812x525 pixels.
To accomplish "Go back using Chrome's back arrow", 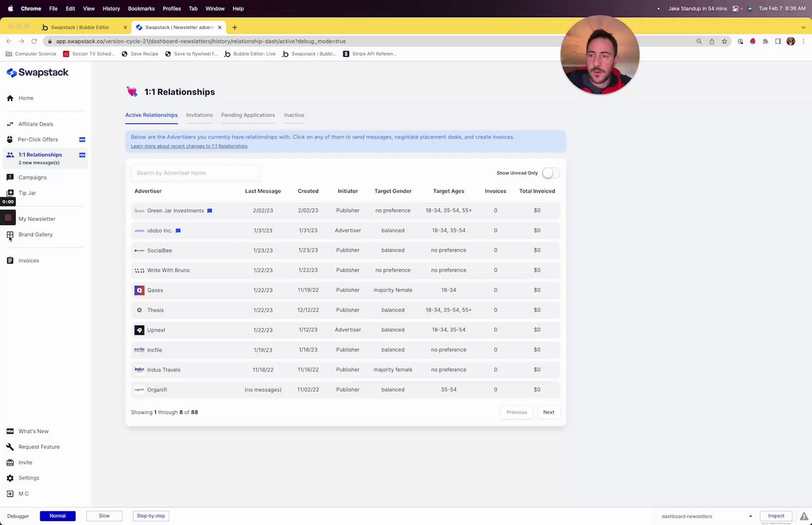I will (9, 41).
